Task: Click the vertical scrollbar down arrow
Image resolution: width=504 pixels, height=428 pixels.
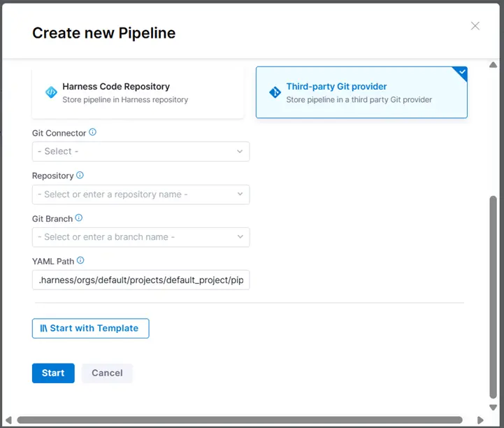Action: [x=494, y=408]
